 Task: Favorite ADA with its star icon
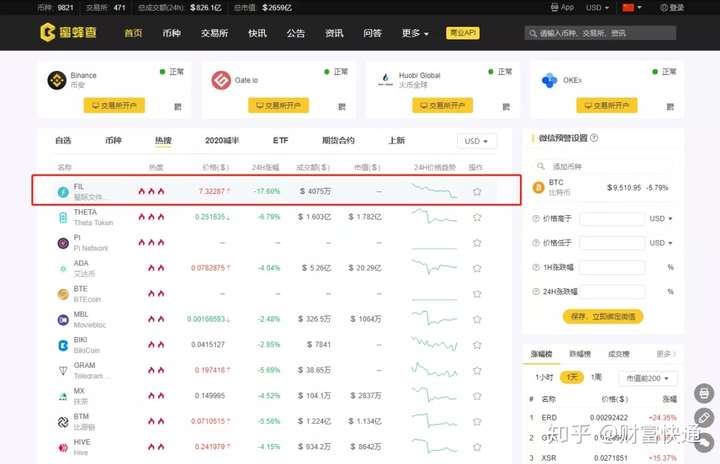click(477, 268)
